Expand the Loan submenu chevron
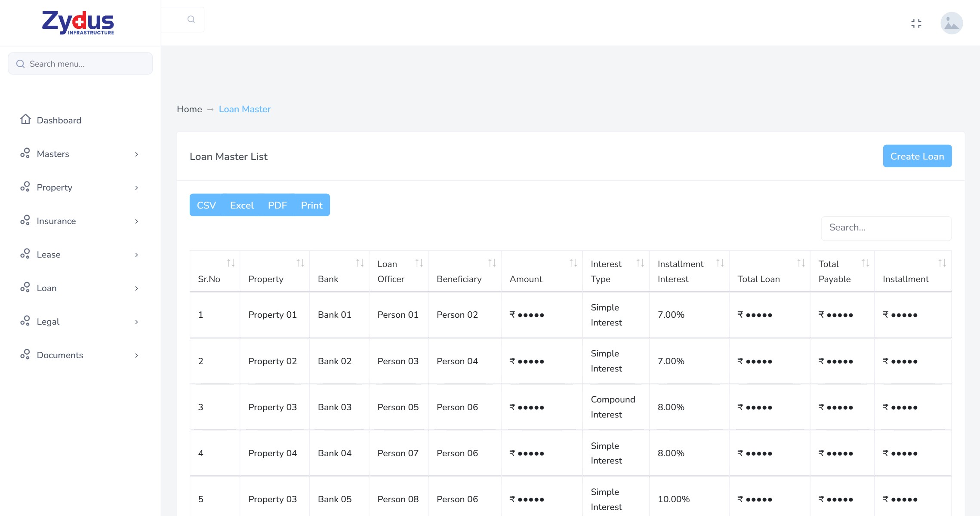This screenshot has height=516, width=980. 136,289
